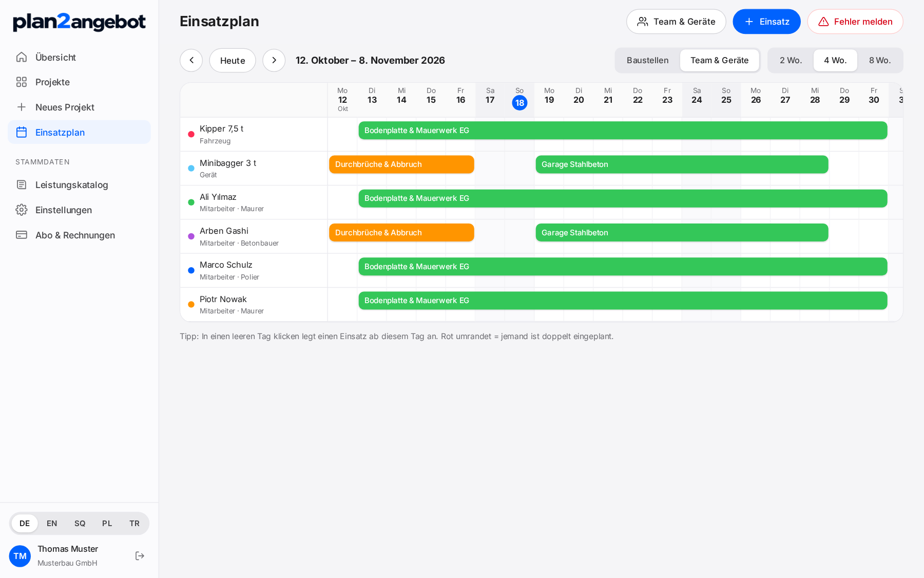The width and height of the screenshot is (924, 578).
Task: Open Team & Geräte header button
Action: click(x=676, y=22)
